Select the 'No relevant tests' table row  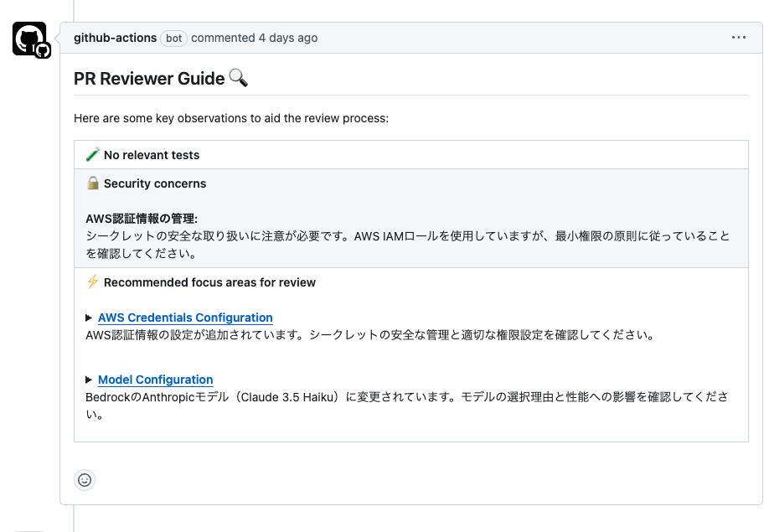410,154
